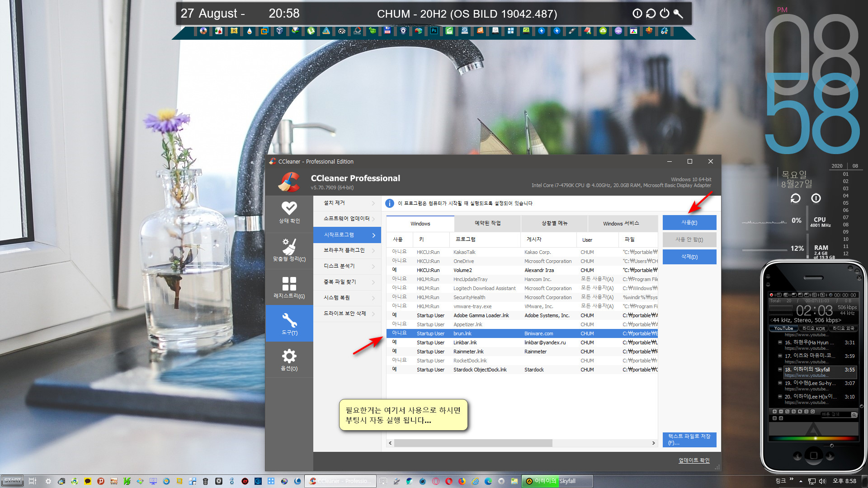Viewport: 868px width, 488px height.
Task: Select the OneDrive startup row
Action: (522, 261)
